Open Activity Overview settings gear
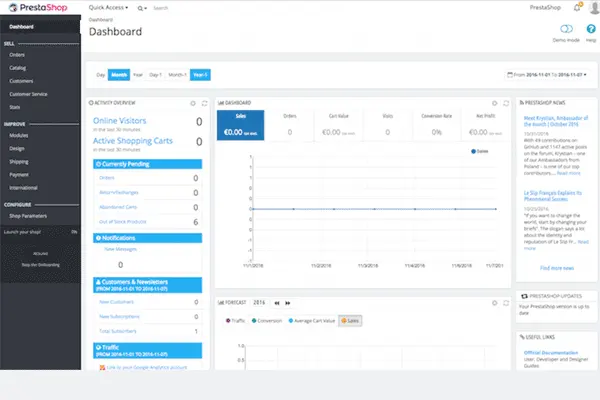Screen dimensions: 600x400 [x=192, y=102]
